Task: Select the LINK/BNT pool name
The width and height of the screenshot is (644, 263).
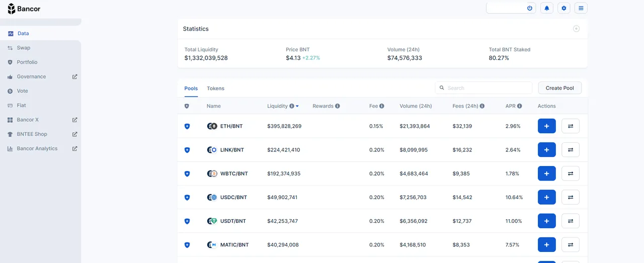Action: (232, 150)
